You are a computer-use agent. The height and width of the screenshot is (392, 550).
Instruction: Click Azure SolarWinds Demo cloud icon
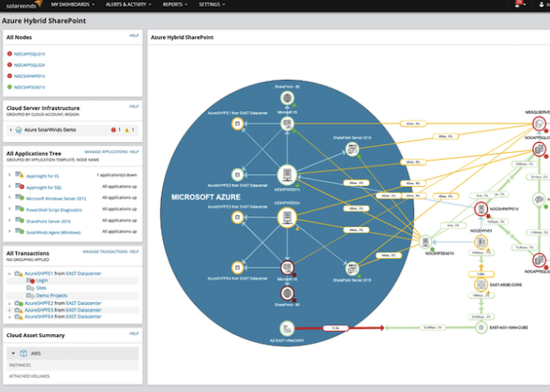pyautogui.click(x=18, y=130)
